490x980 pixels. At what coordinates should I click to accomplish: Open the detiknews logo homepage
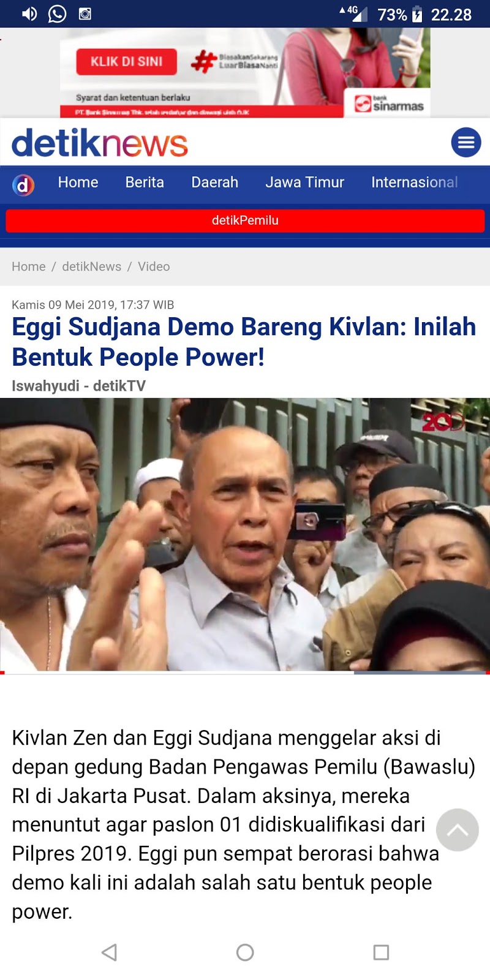[x=100, y=143]
